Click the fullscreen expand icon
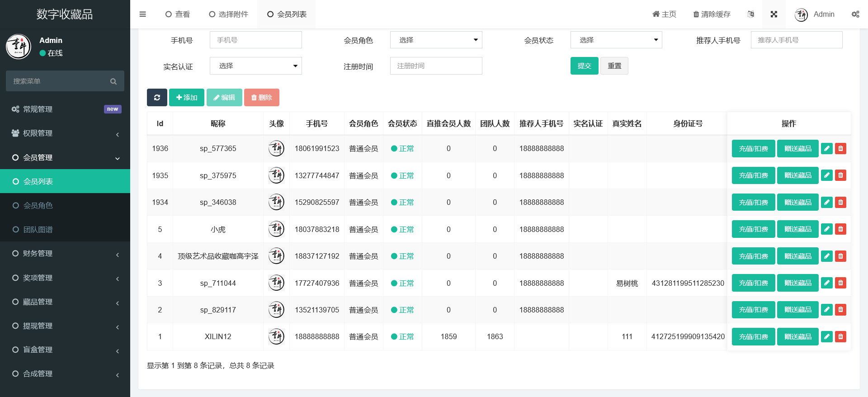Screen dimensions: 868x397 pos(774,14)
